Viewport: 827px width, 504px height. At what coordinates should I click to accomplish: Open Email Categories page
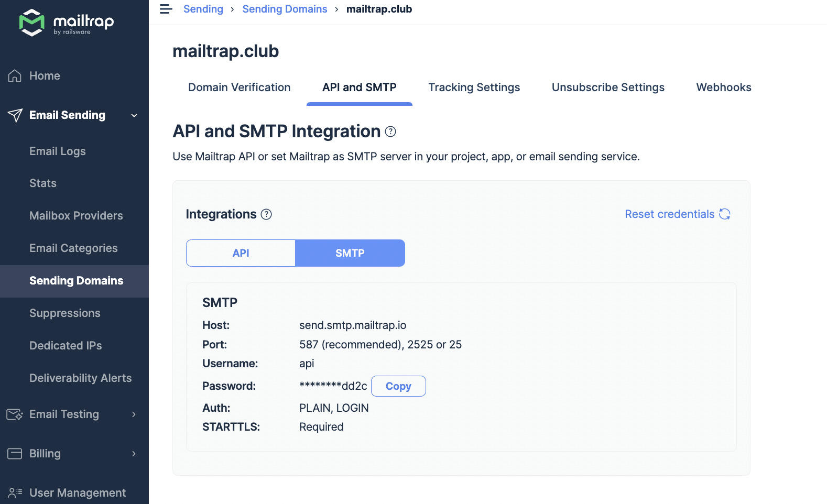coord(74,248)
